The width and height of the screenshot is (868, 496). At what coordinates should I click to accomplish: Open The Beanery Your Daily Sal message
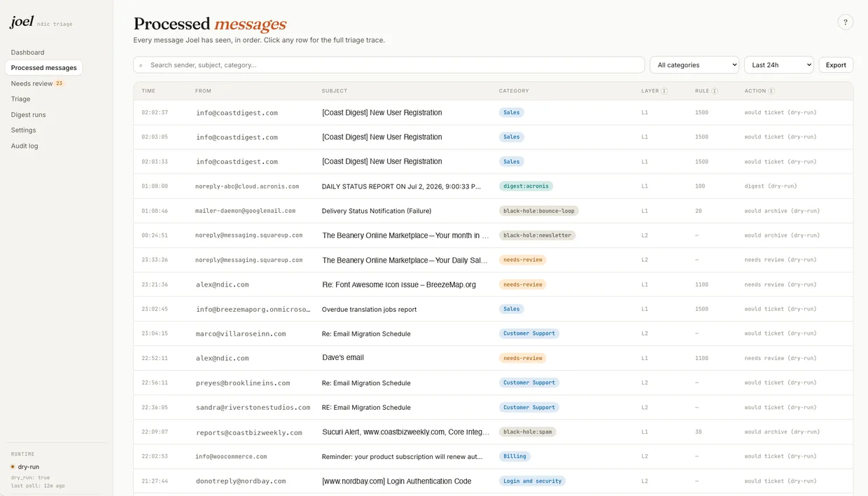tap(405, 260)
